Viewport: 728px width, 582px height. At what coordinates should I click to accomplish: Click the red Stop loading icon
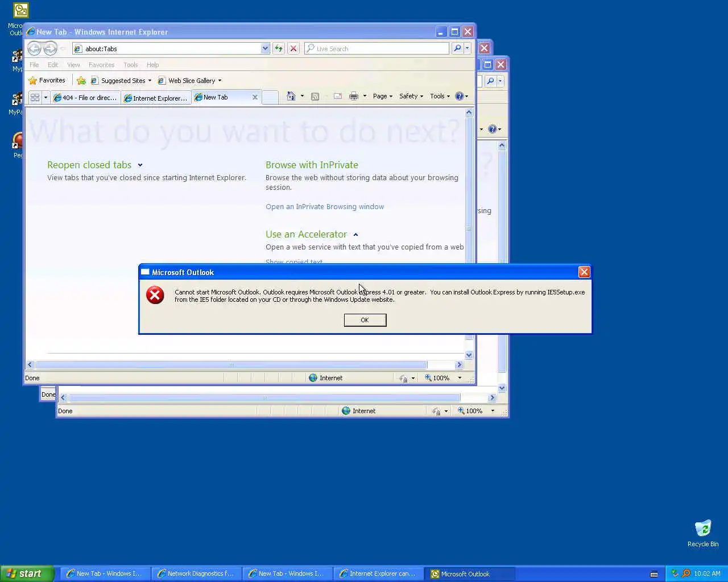click(293, 48)
